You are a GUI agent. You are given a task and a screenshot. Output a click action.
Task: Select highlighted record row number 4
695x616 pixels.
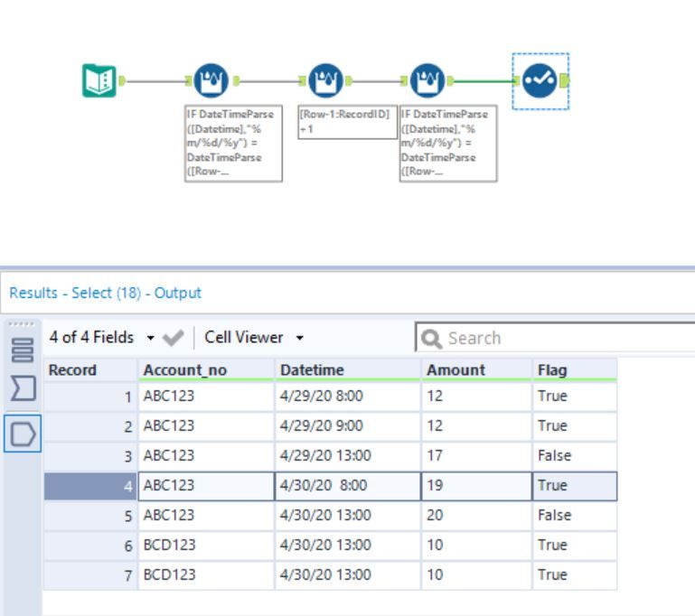tap(90, 486)
